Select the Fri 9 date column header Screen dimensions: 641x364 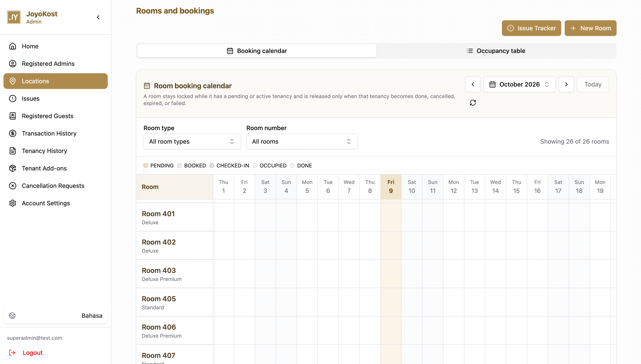391,187
